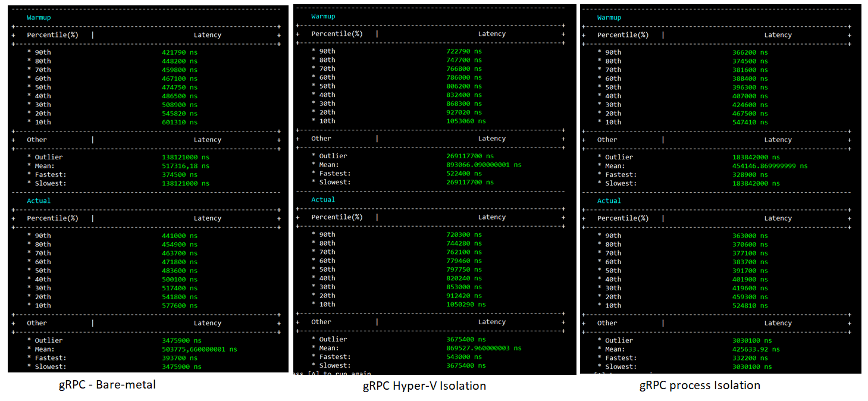868x401 pixels.
Task: Select mean value '517316,18 ns'
Action: [x=186, y=166]
